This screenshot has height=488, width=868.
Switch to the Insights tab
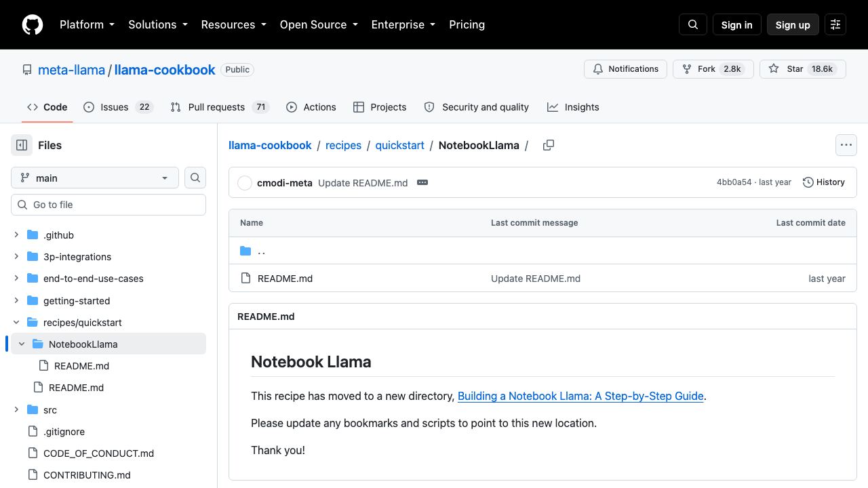coord(573,107)
